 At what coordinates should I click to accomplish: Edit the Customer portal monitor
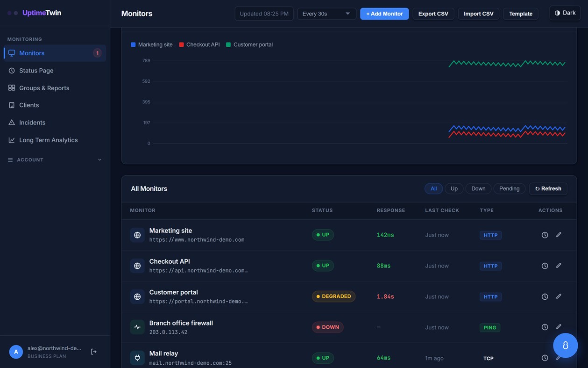(559, 296)
